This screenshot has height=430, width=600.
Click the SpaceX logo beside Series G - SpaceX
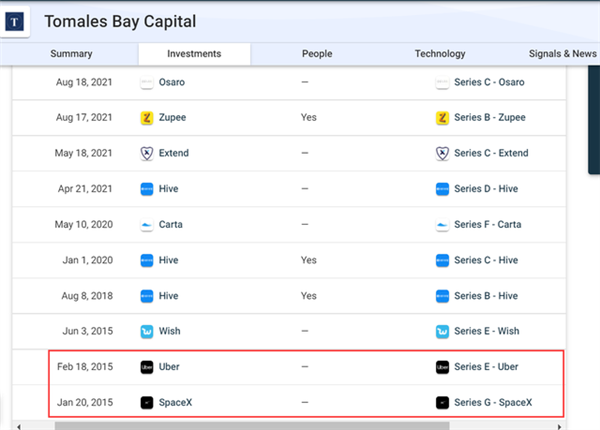(x=442, y=403)
